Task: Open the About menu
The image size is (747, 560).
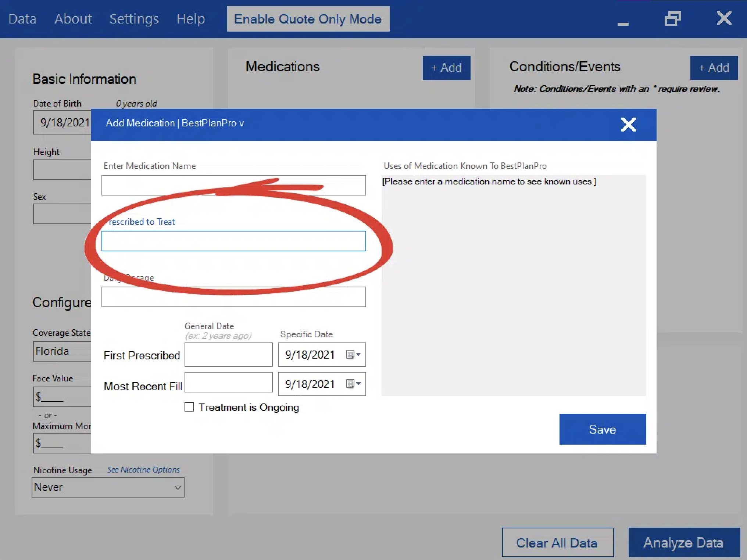Action: [x=73, y=19]
